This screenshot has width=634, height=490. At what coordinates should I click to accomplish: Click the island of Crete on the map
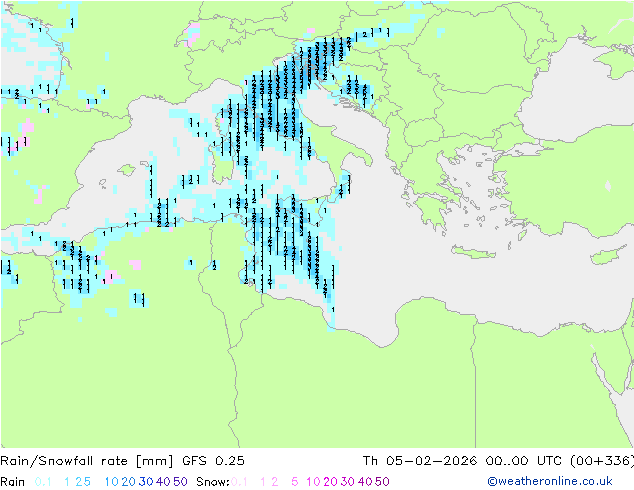473,252
